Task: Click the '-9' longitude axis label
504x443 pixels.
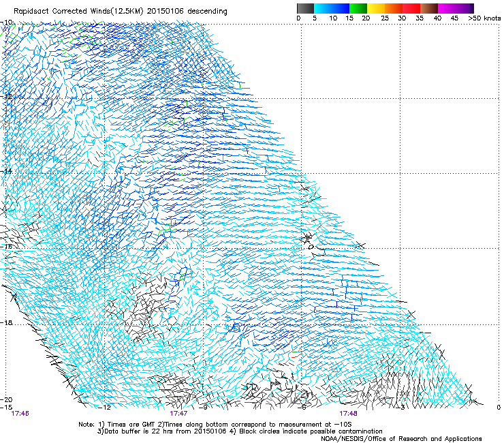Action: click(204, 408)
